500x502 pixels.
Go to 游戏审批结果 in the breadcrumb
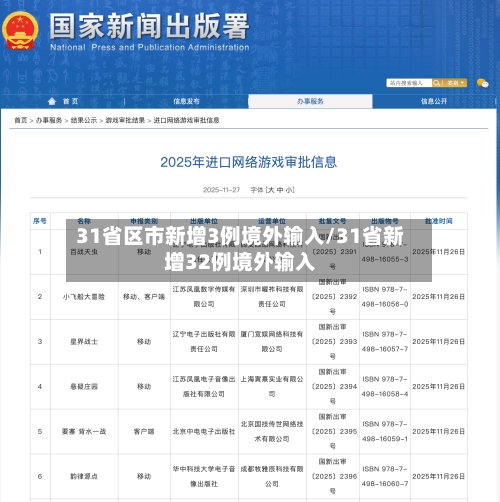coord(125,120)
